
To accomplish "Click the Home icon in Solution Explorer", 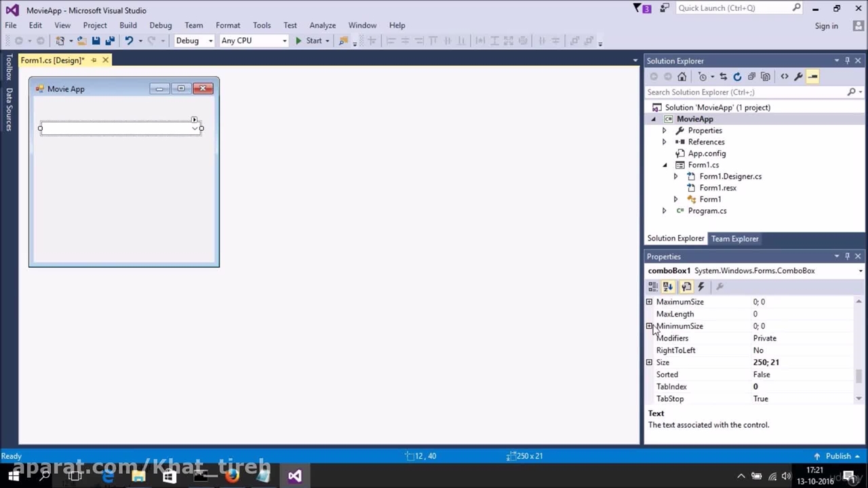I will click(682, 77).
